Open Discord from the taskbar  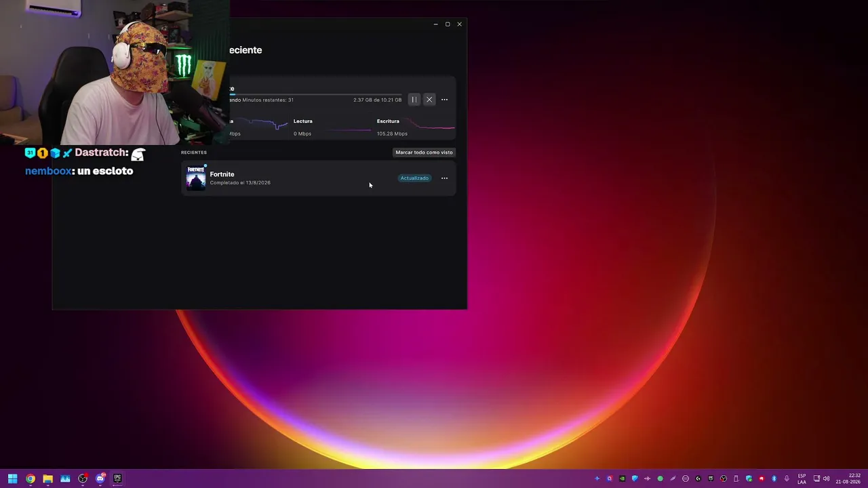click(x=100, y=479)
